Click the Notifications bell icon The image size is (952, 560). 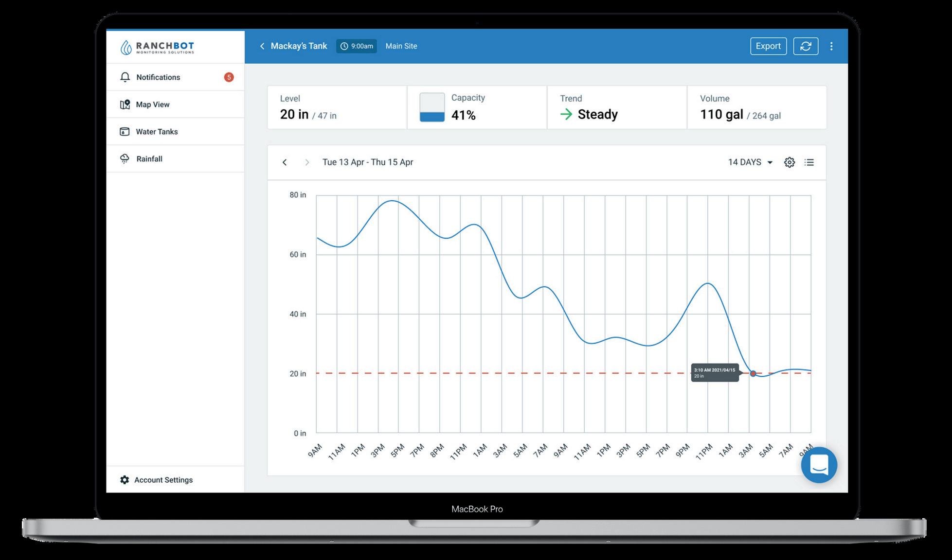click(125, 77)
